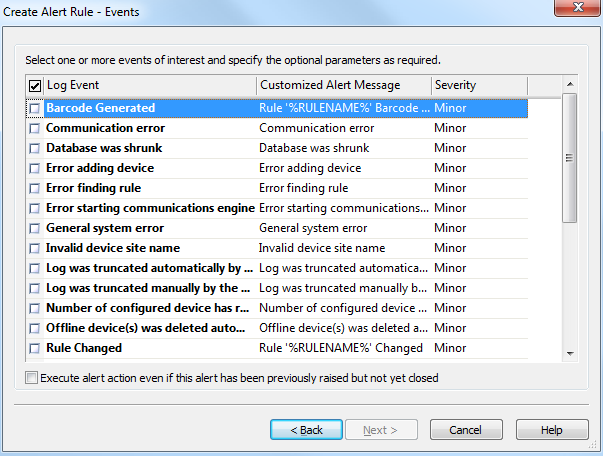The width and height of the screenshot is (603, 456).
Task: Close the Create Alert Rule dialog
Action: pyautogui.click(x=578, y=7)
